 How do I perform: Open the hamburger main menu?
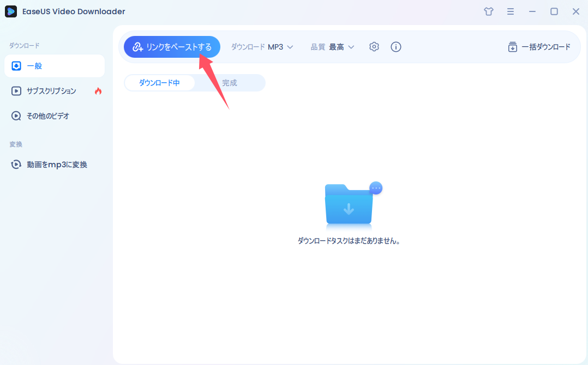tap(511, 11)
